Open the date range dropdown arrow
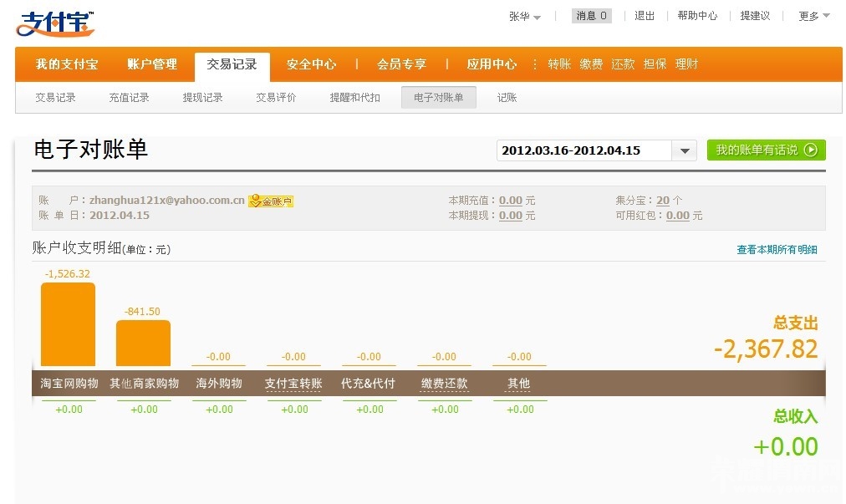 click(685, 150)
